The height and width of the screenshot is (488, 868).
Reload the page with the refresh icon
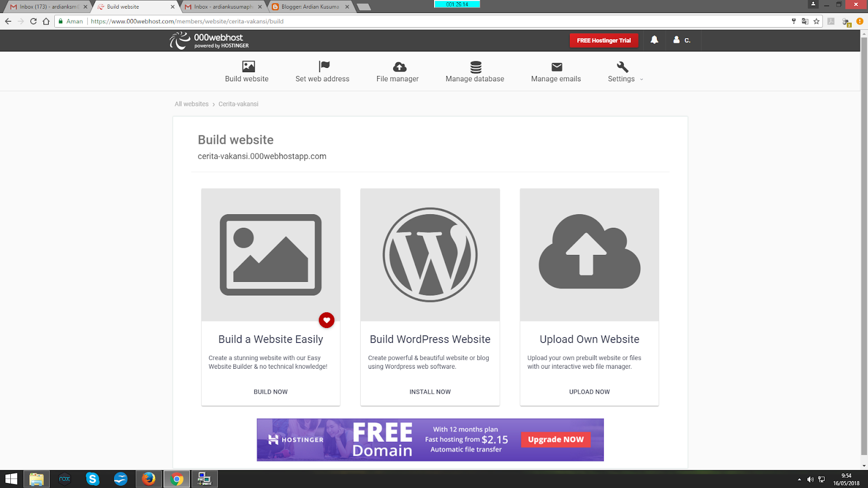[x=33, y=21]
